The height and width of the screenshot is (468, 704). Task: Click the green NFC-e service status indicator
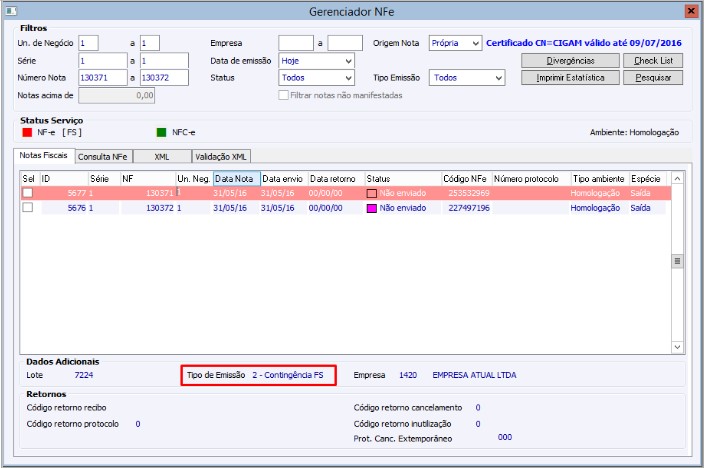[x=161, y=132]
